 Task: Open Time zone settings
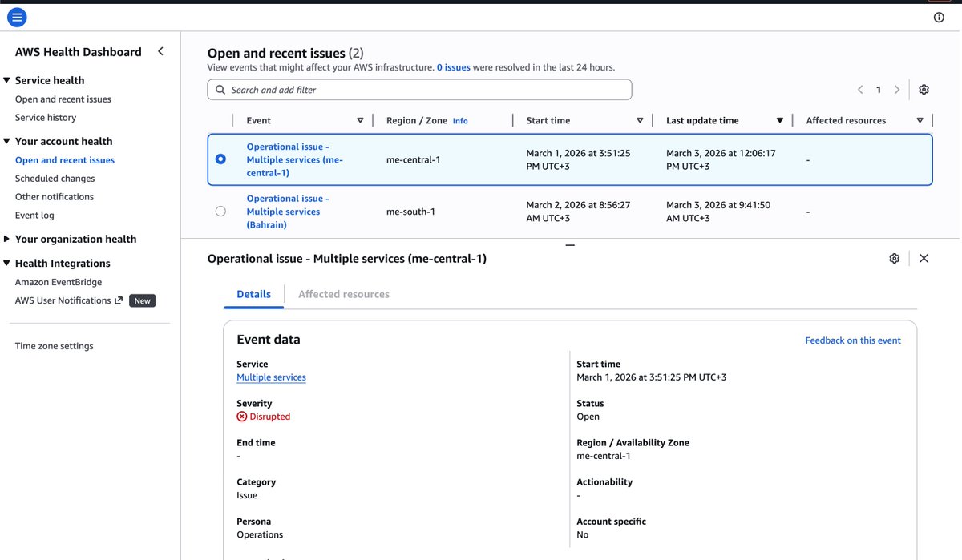(x=55, y=346)
